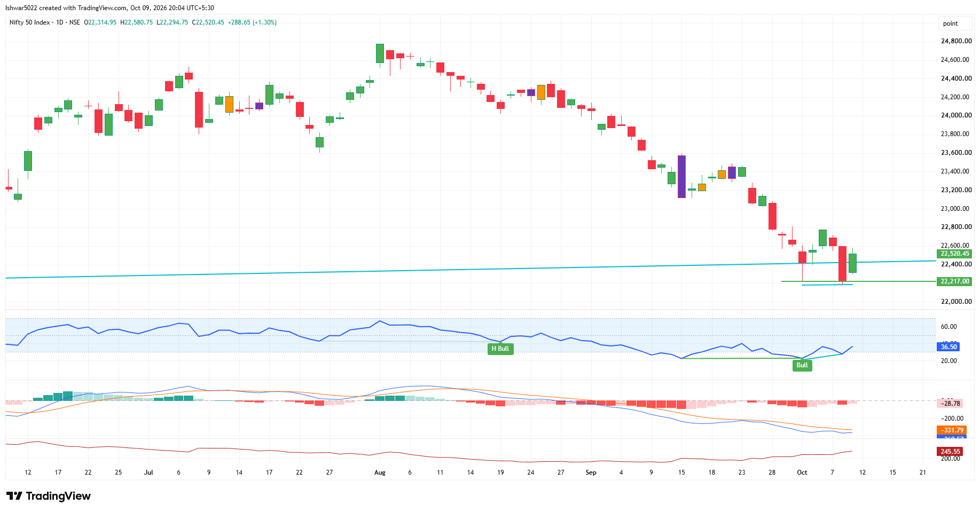This screenshot has height=512, width=980.
Task: Click the H Bull divergence label
Action: point(500,349)
